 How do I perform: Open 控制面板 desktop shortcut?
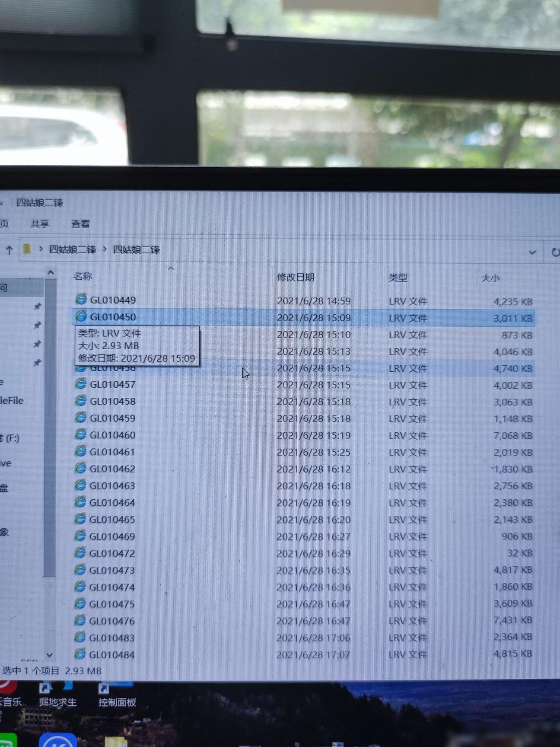click(x=117, y=694)
